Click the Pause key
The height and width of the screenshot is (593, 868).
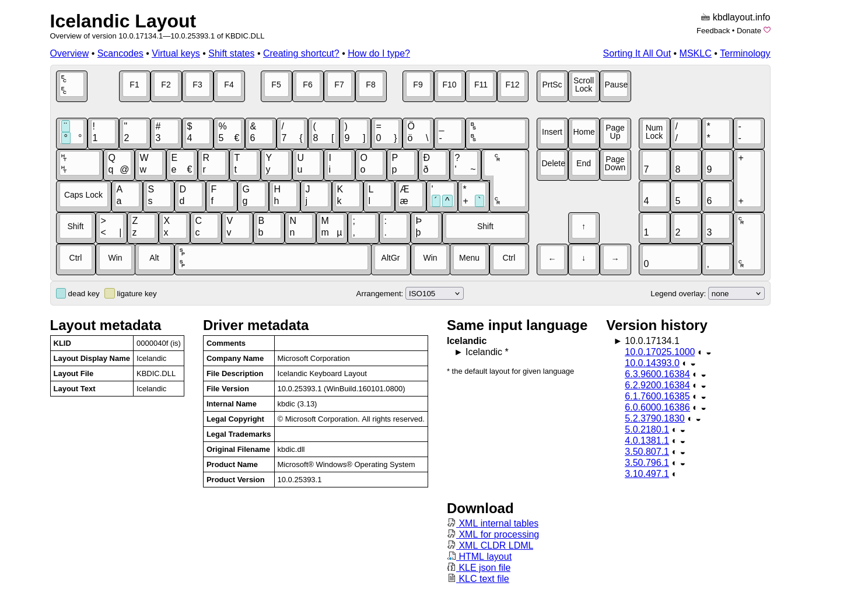615,85
